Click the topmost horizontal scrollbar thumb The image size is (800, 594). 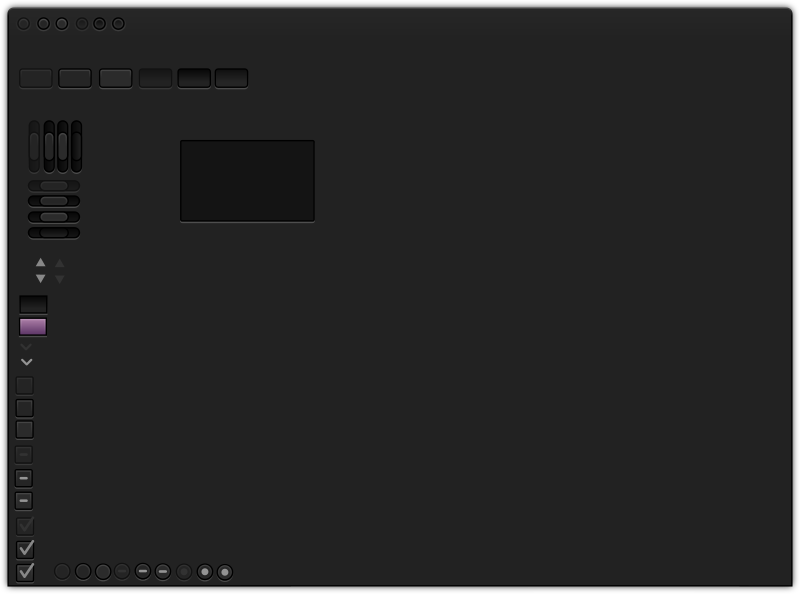coord(54,186)
